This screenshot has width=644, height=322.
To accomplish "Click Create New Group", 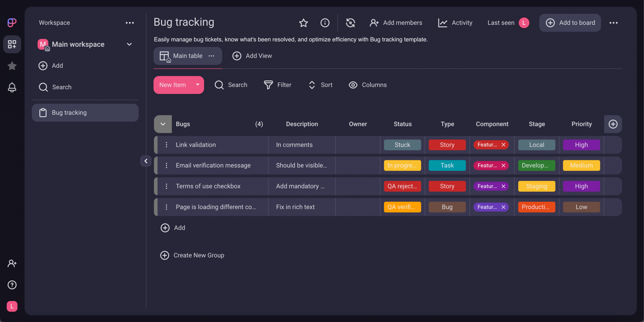I will pos(192,255).
